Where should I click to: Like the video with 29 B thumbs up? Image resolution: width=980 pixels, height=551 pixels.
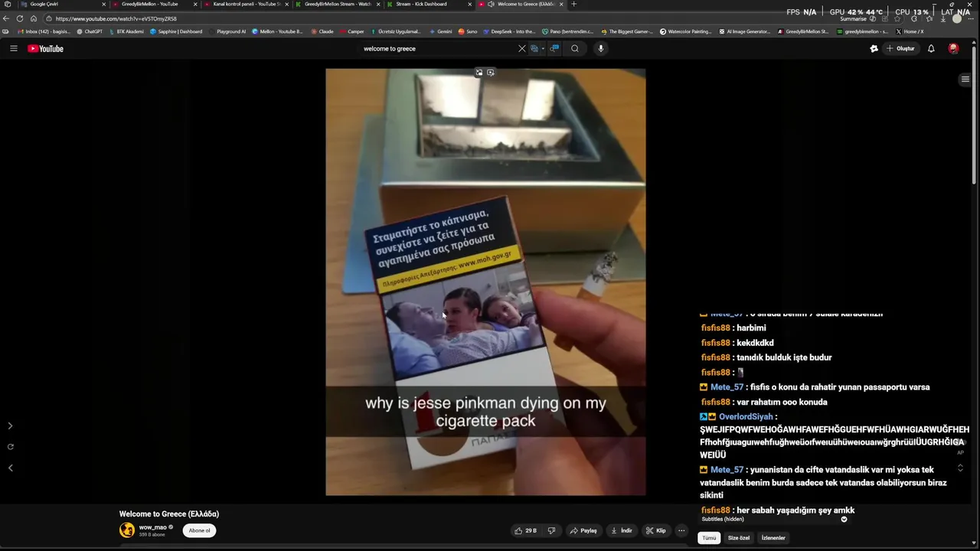pos(525,530)
